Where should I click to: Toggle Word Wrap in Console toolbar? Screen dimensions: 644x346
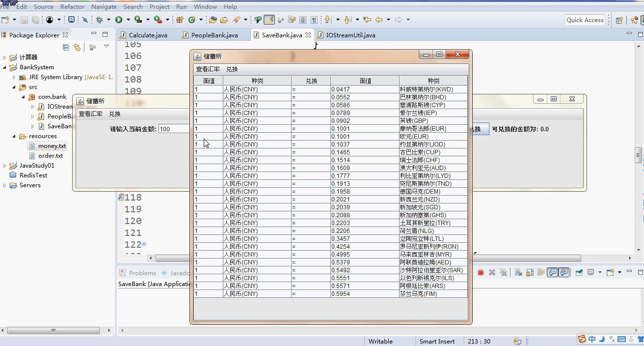tap(541, 272)
